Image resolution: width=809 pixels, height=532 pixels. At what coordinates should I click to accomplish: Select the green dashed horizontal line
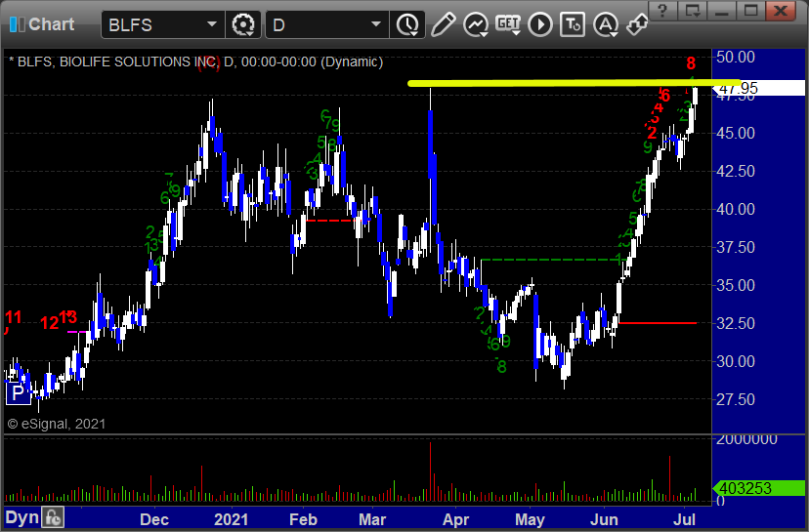pyautogui.click(x=551, y=260)
